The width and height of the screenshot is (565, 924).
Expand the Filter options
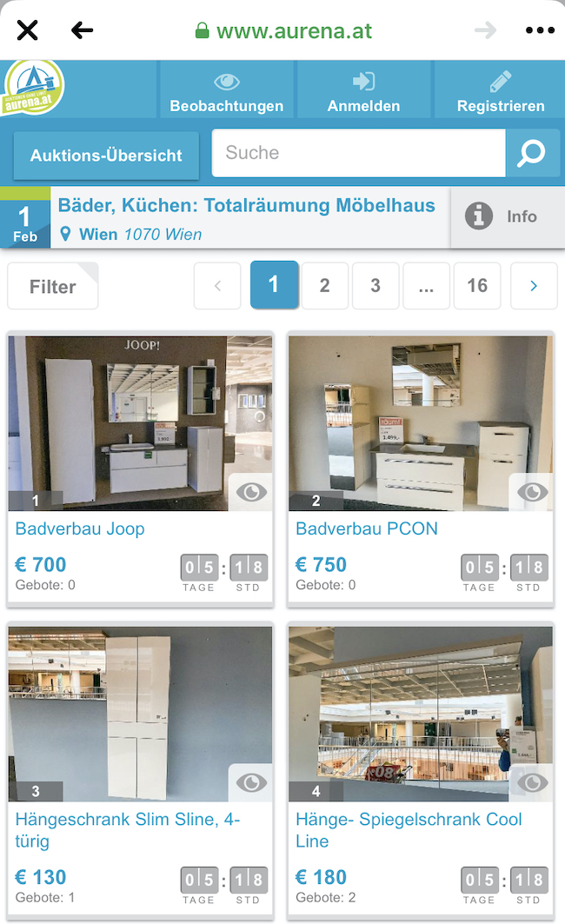coord(52,286)
